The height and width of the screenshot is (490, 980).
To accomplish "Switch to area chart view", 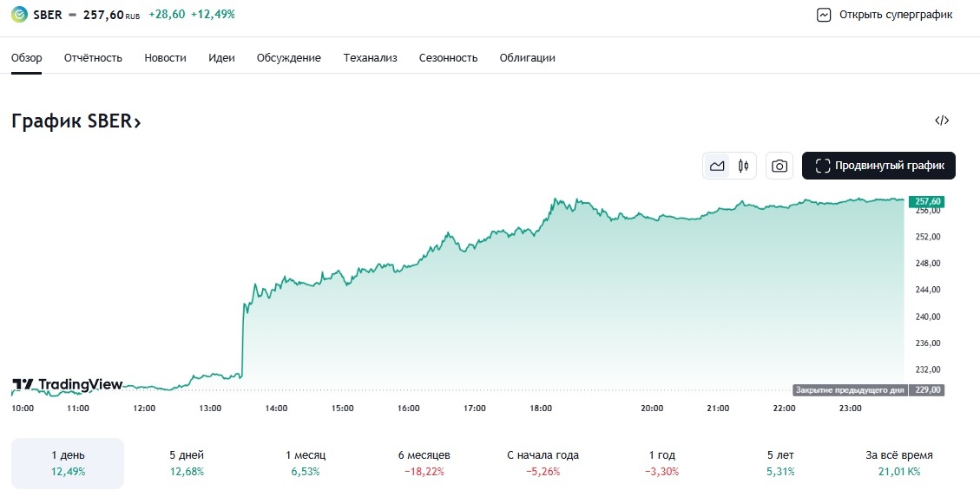I will click(x=717, y=166).
